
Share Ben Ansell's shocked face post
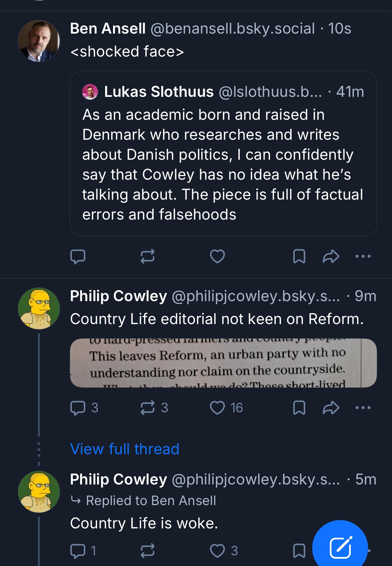coord(331,257)
